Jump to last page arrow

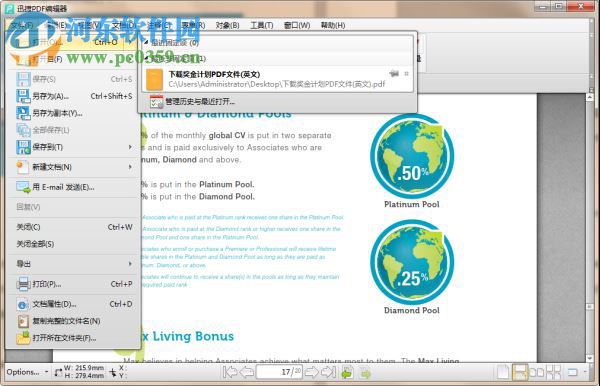[328, 372]
